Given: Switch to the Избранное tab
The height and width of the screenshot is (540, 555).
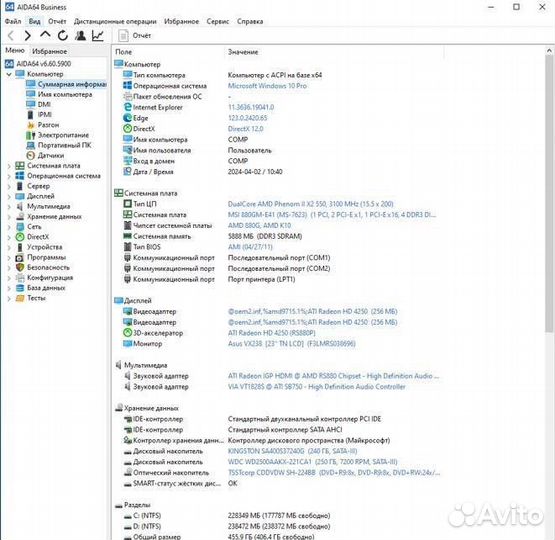Looking at the screenshot, I should coord(50,51).
